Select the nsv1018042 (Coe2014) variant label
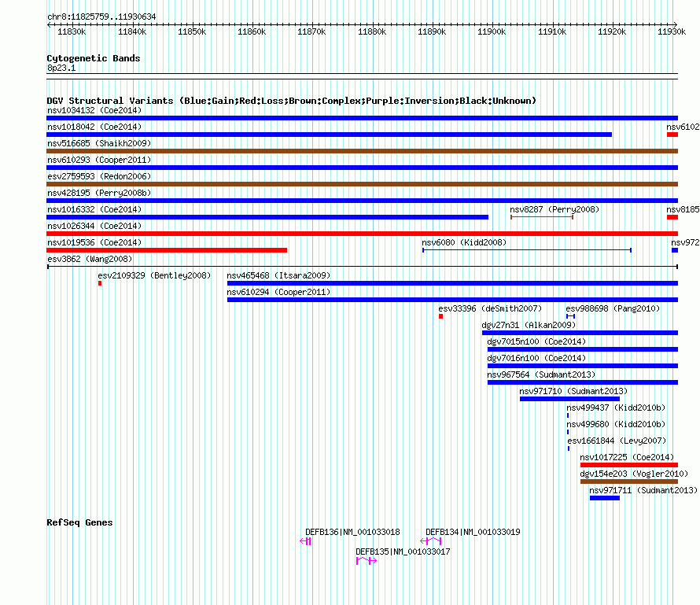The image size is (700, 605). point(94,127)
